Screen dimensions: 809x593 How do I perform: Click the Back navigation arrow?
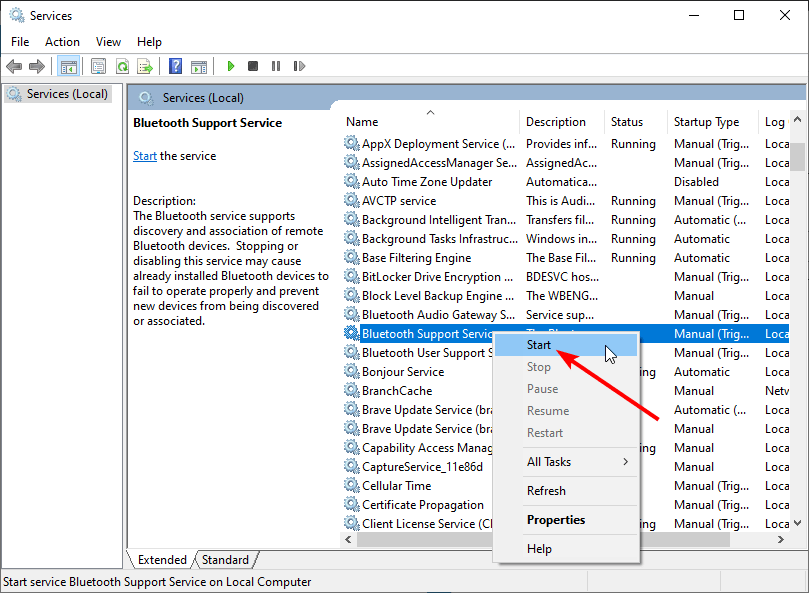13,66
